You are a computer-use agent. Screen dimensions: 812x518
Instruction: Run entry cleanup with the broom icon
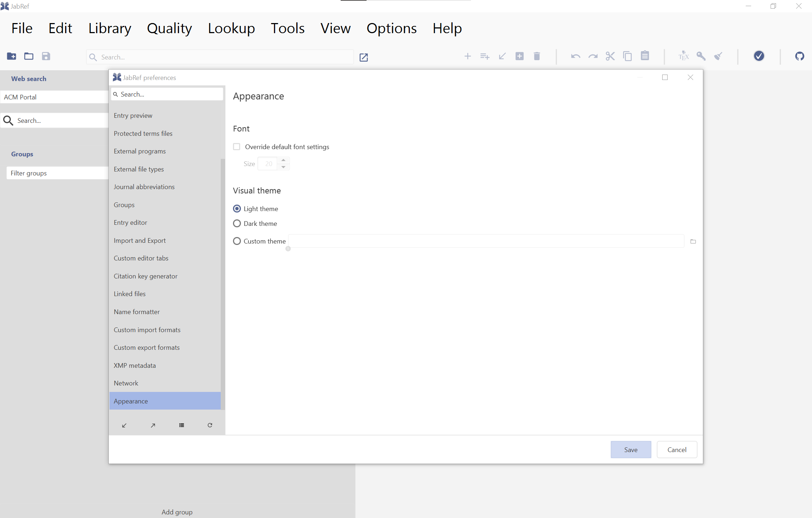tap(718, 56)
